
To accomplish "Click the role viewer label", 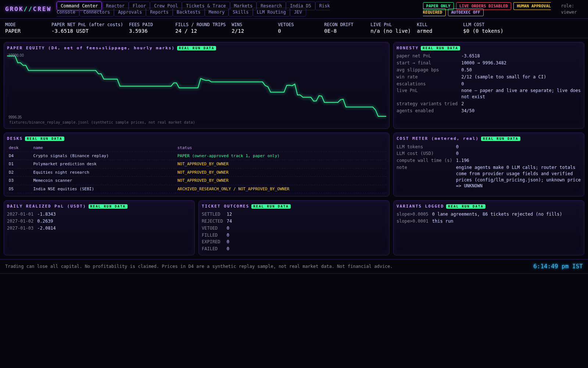I will (569, 9).
